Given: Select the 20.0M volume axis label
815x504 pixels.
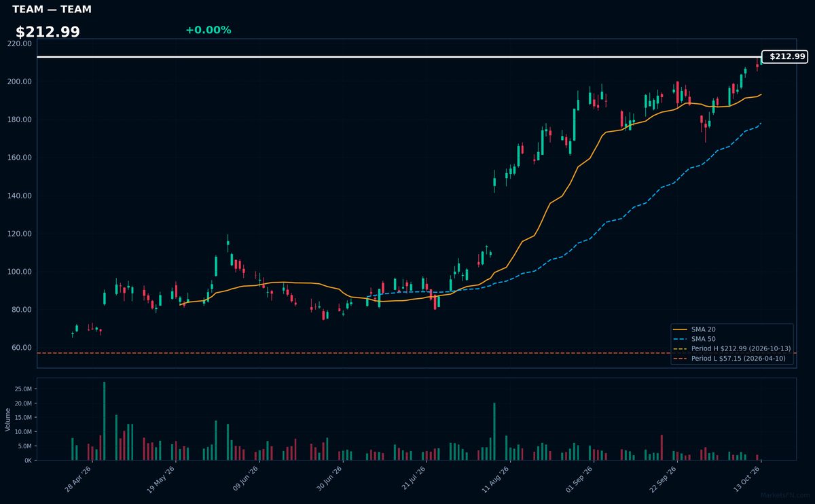Looking at the screenshot, I should (x=23, y=403).
